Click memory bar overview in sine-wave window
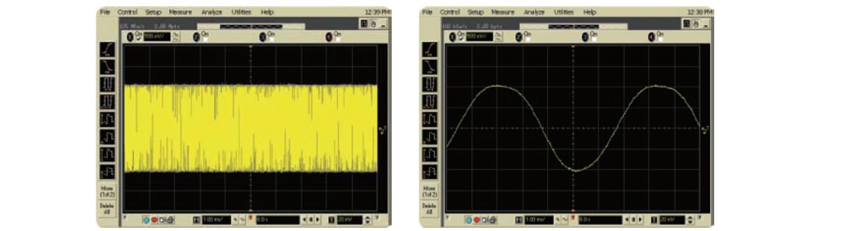This screenshot has width=868, height=231. [x=574, y=26]
